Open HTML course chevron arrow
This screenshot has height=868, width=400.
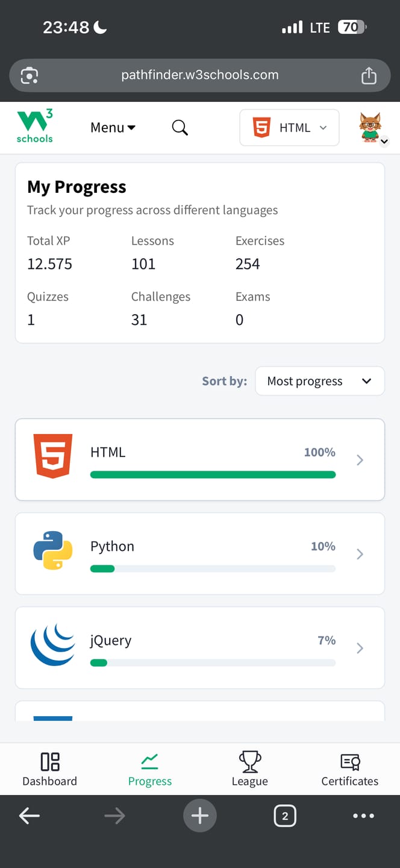tap(360, 460)
